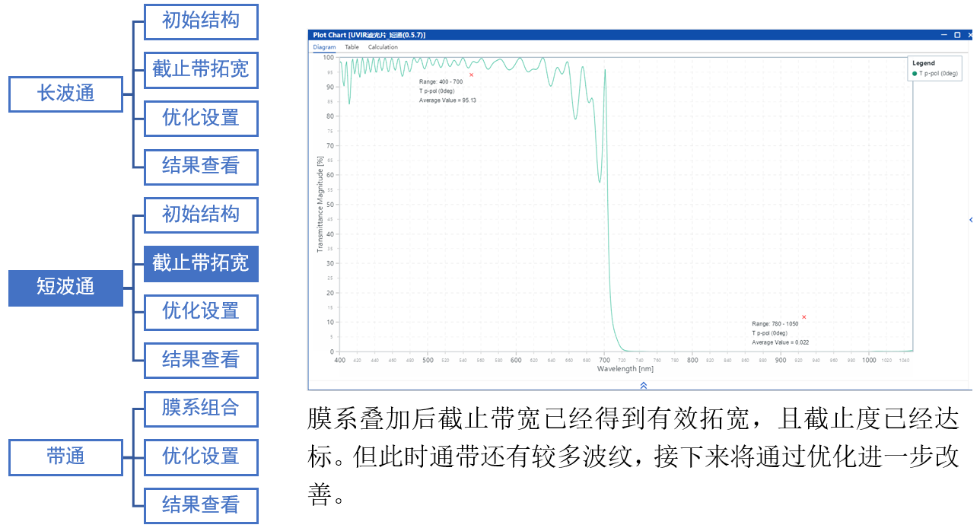Maximize the Plot Chart window
The width and height of the screenshot is (980, 528).
(x=956, y=35)
